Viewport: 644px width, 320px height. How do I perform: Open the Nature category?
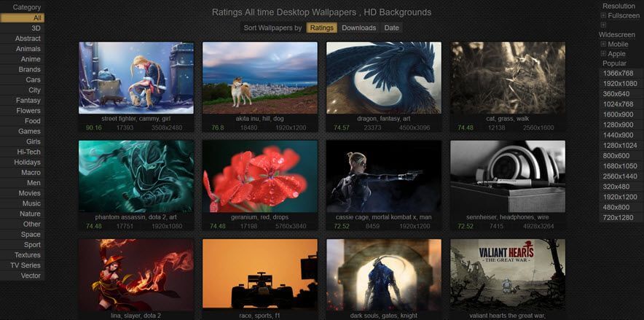pyautogui.click(x=22, y=214)
